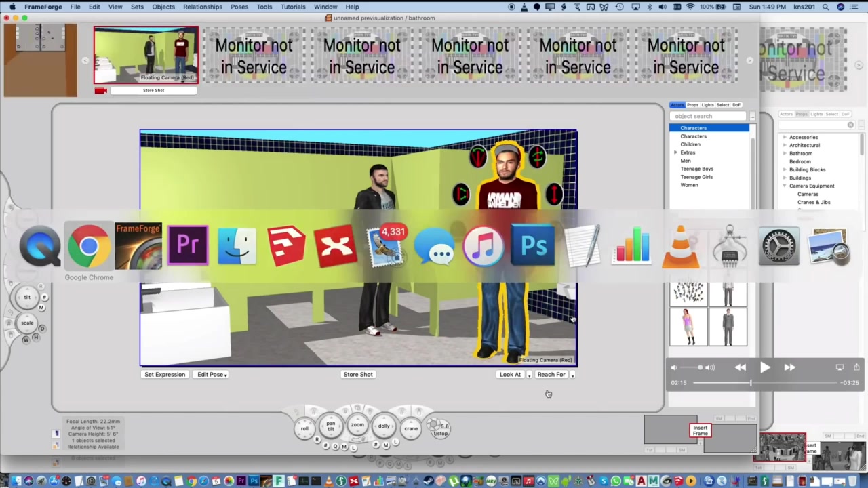868x488 pixels.
Task: Select Google Chrome in the app switcher
Action: [89, 245]
